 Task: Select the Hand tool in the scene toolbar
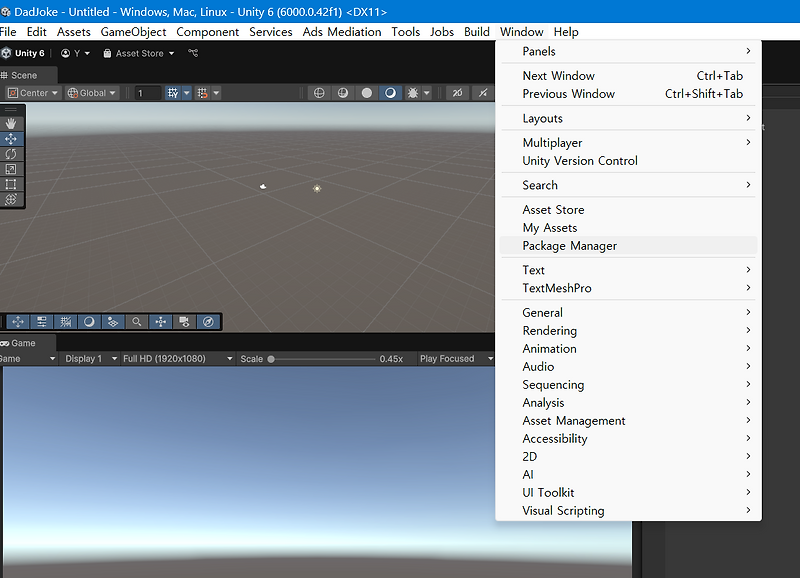click(x=12, y=124)
